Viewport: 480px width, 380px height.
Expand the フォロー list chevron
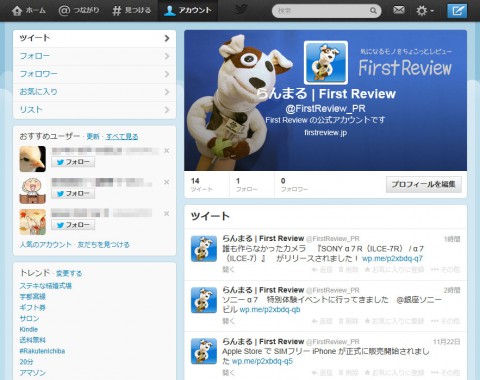point(167,56)
